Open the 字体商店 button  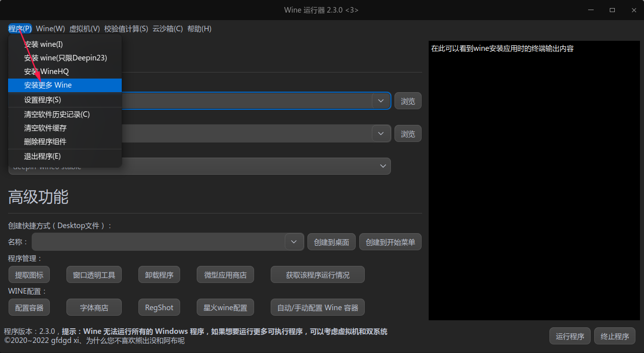(x=94, y=307)
